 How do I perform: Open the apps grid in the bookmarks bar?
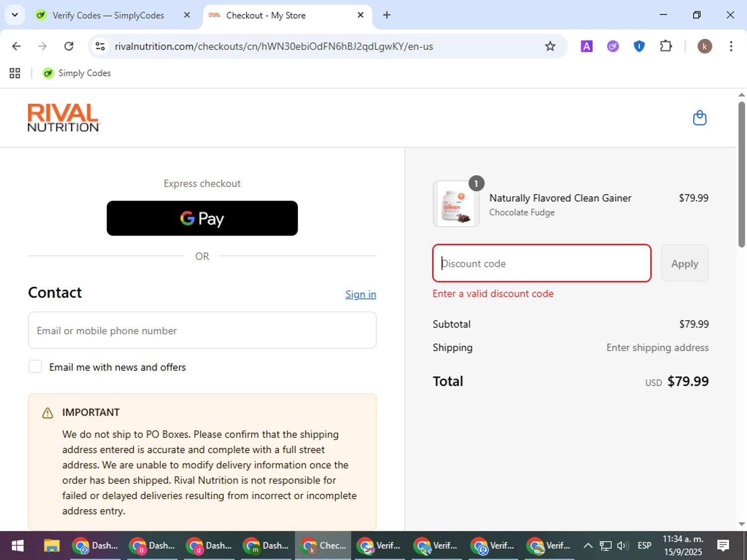tap(15, 73)
